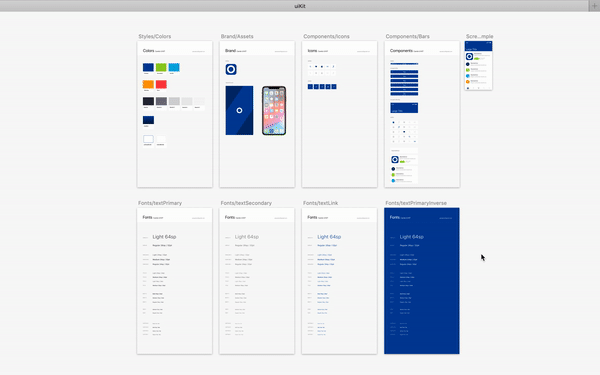Click the Fonts heading in Fonts/textPrimaryInverse artboard
The width and height of the screenshot is (600, 375).
395,217
